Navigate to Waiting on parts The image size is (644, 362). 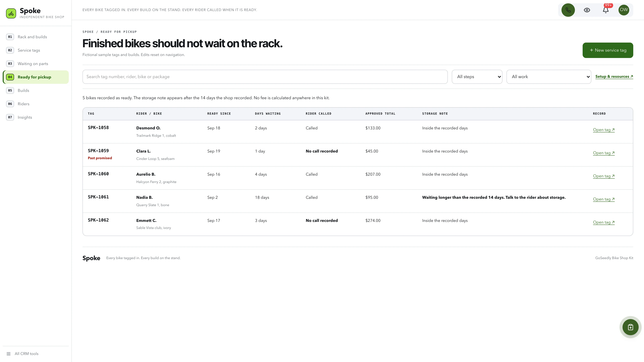pyautogui.click(x=36, y=64)
